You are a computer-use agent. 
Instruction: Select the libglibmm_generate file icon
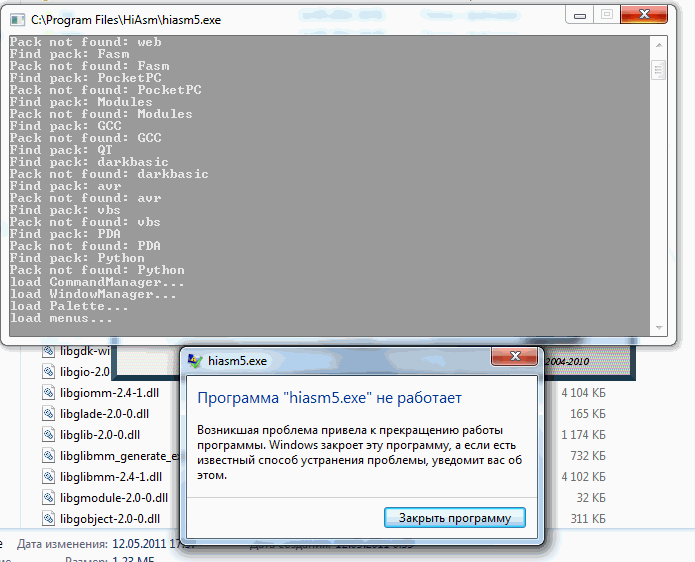pyautogui.click(x=50, y=456)
